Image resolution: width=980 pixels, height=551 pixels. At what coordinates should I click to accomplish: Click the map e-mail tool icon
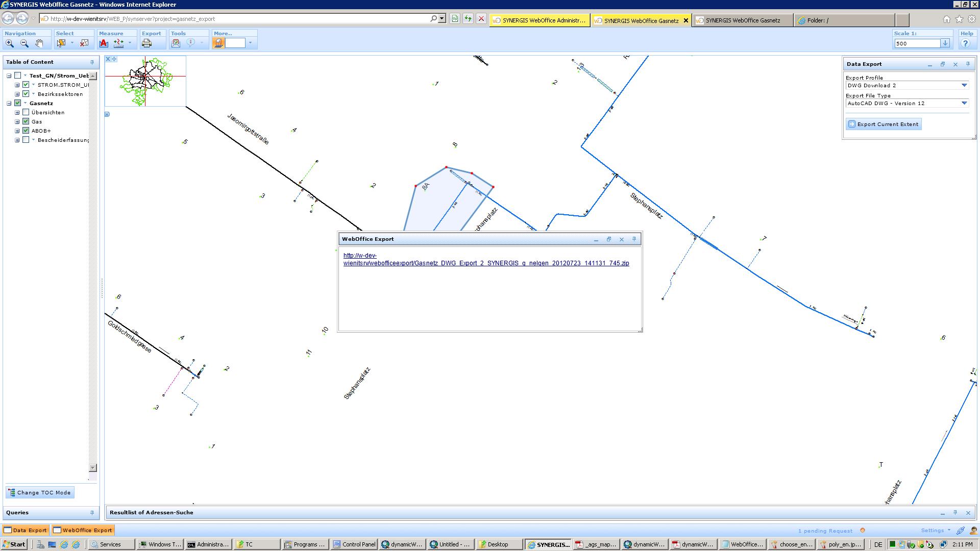pyautogui.click(x=176, y=43)
